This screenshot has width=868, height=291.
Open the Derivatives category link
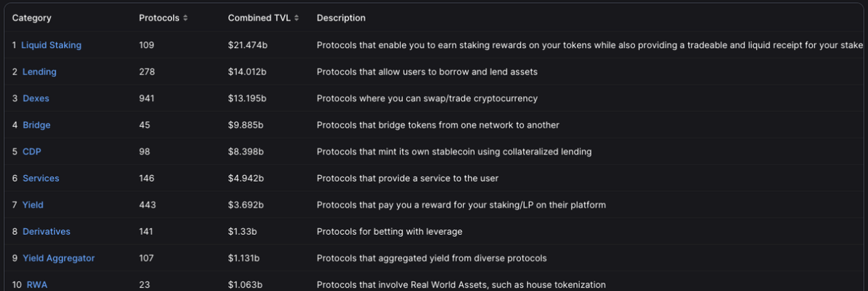(46, 232)
